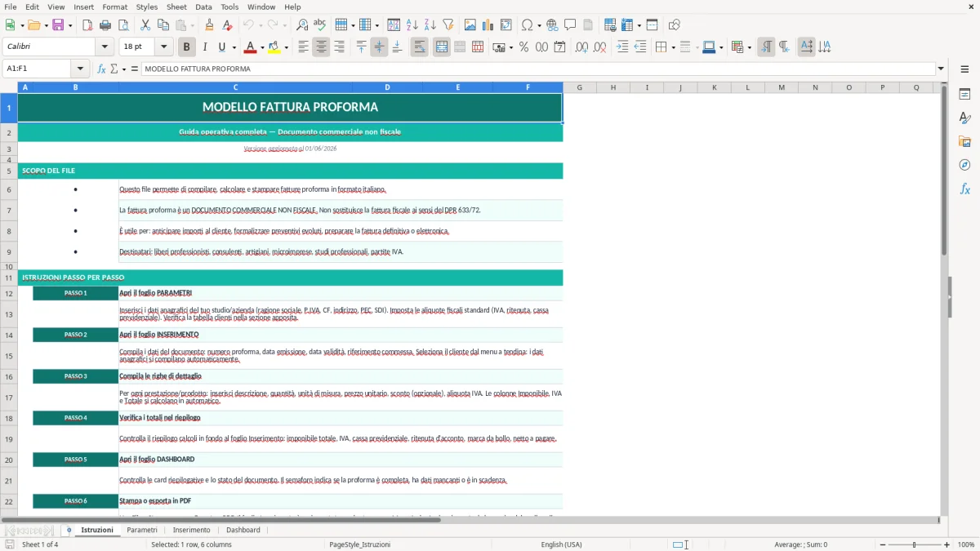Increase indent

click(x=622, y=47)
